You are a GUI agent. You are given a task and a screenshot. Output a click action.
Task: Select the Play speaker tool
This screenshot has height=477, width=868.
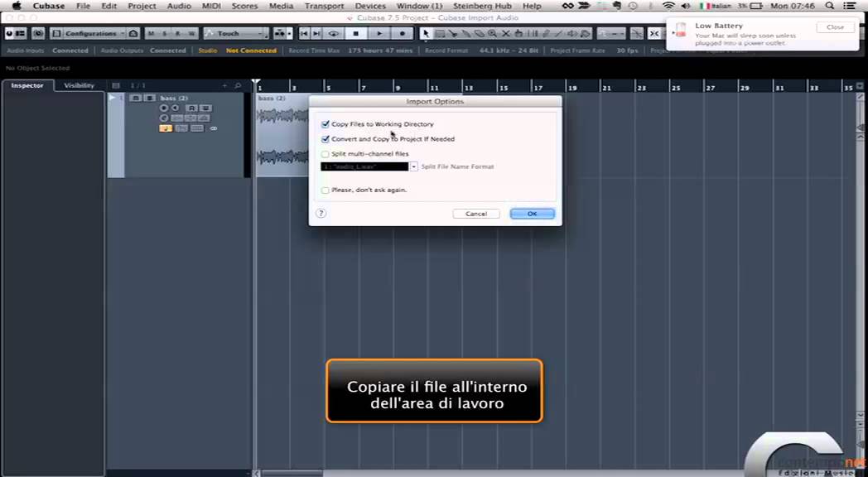point(572,34)
